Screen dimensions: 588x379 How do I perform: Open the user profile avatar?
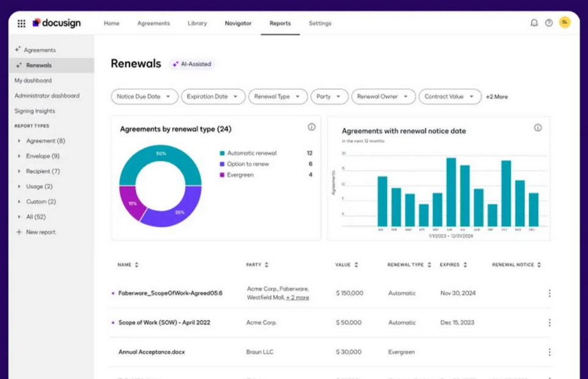pyautogui.click(x=565, y=22)
